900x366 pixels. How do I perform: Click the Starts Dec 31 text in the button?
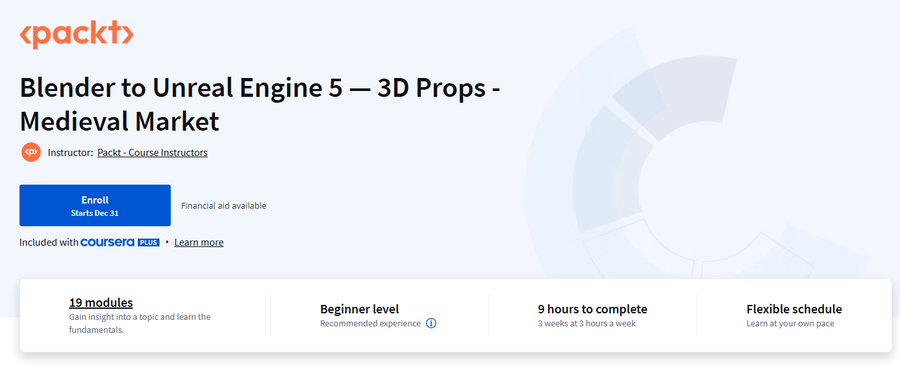pos(95,213)
